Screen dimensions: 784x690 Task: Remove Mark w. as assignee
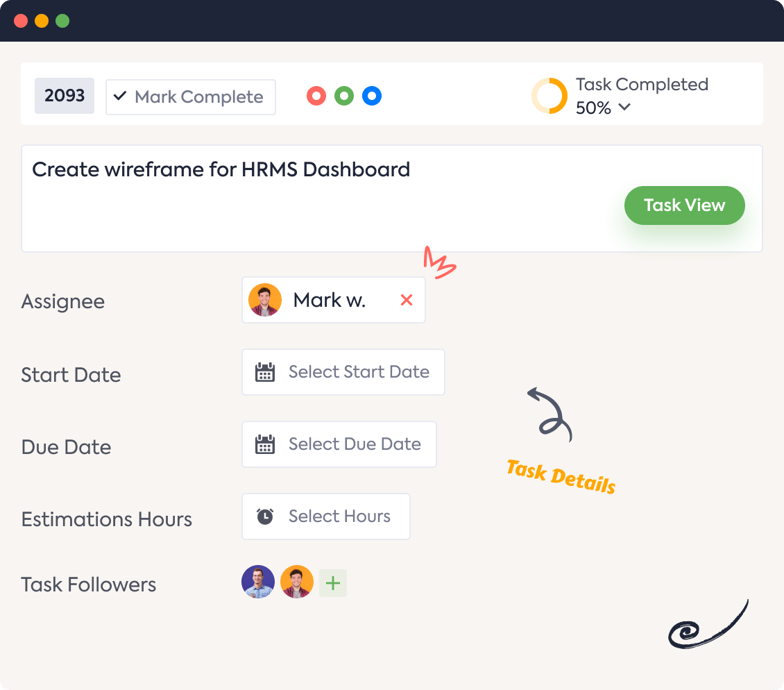[x=407, y=300]
